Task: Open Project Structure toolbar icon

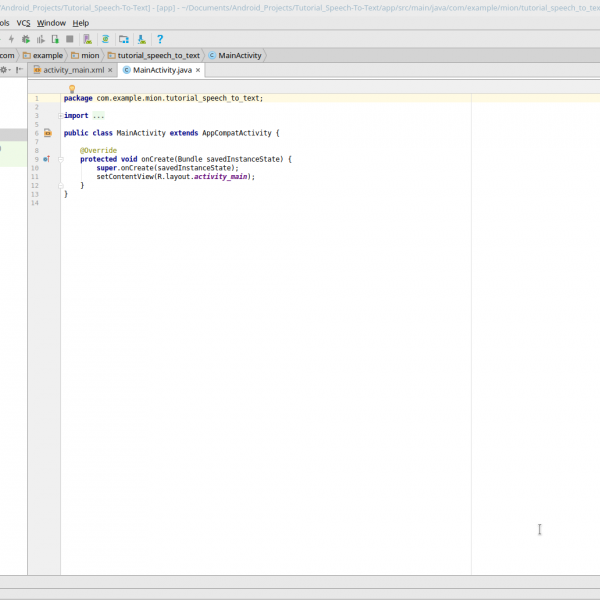Action: click(x=124, y=39)
